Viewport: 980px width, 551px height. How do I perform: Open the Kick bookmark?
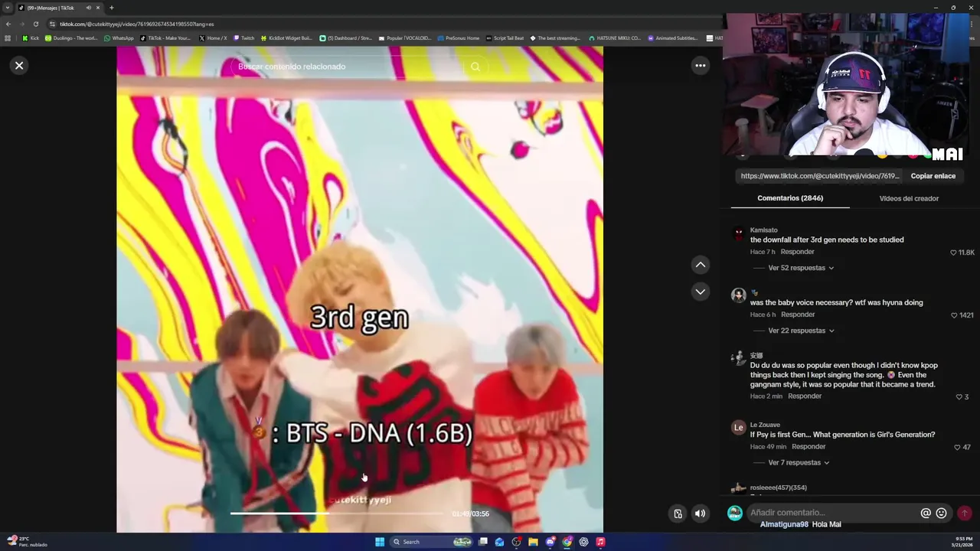tap(31, 38)
